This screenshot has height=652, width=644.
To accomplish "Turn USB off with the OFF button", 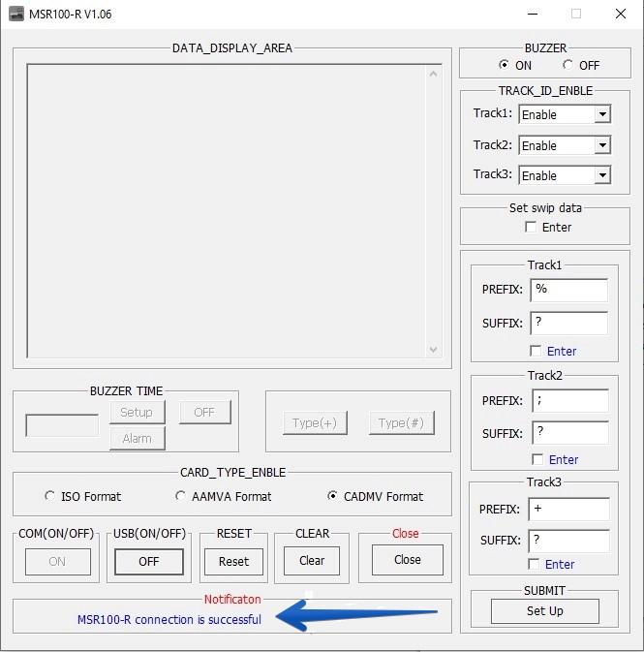I will point(148,561).
